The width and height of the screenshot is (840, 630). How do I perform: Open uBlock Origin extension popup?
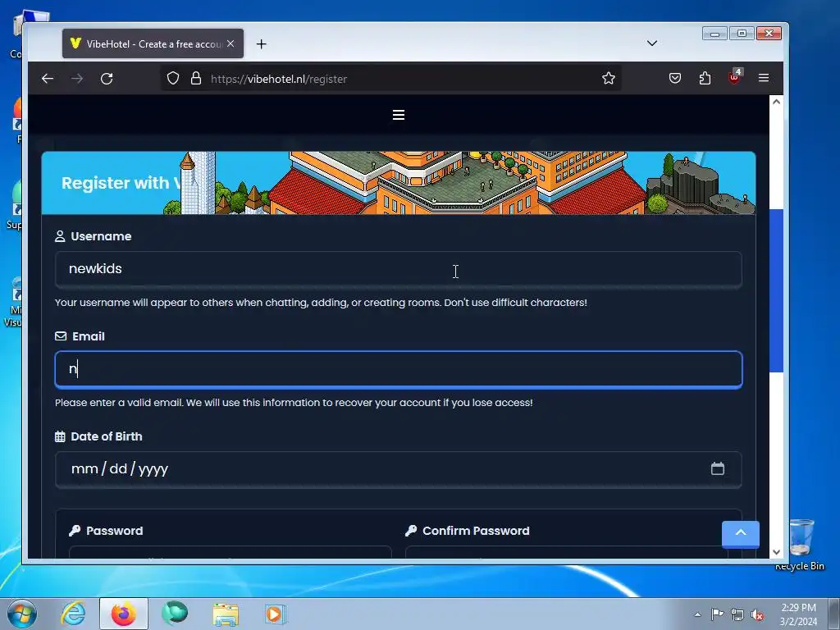[x=734, y=77]
